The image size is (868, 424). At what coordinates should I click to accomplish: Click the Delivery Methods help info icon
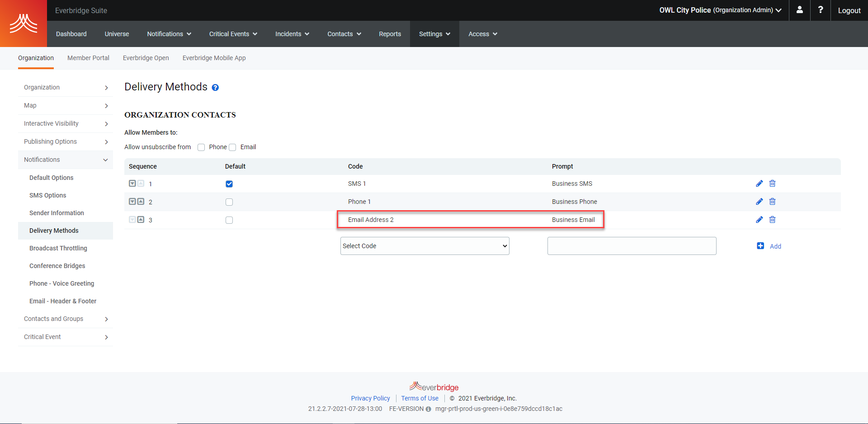point(215,88)
